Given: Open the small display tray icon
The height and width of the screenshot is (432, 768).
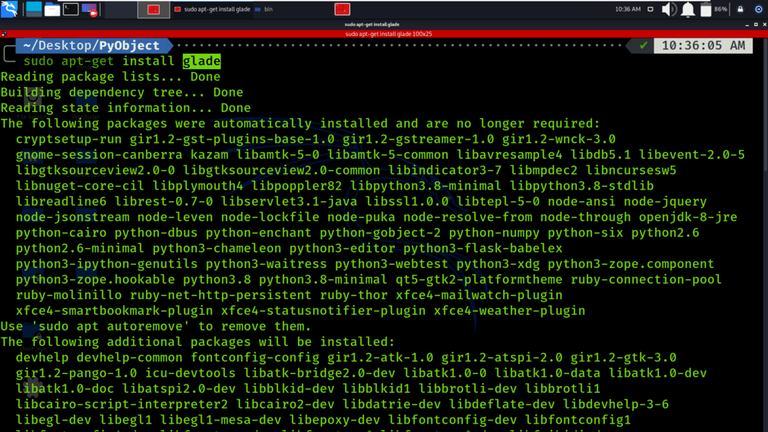Looking at the screenshot, I should [650, 9].
